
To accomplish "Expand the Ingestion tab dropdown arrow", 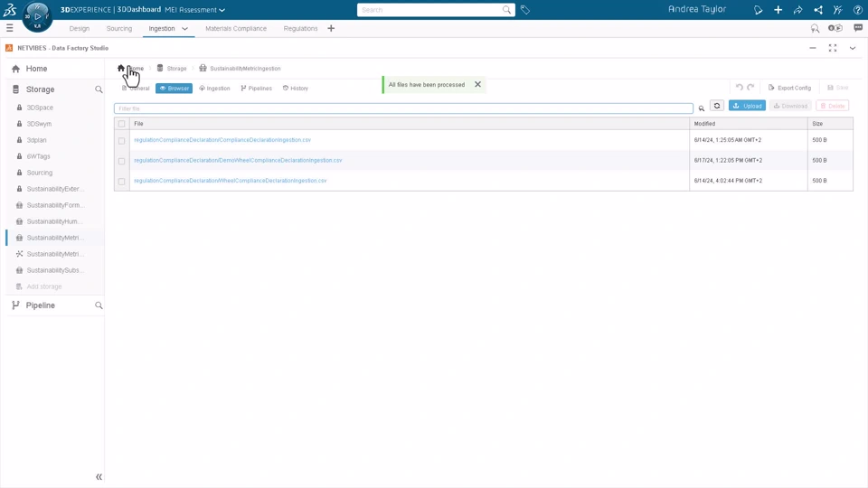I will coord(184,28).
